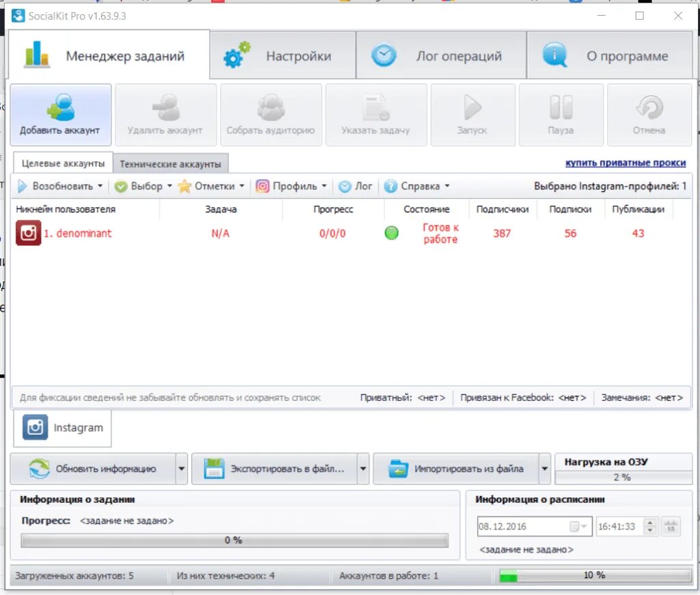Click the 387 followers value
The height and width of the screenshot is (595, 700).
(502, 233)
